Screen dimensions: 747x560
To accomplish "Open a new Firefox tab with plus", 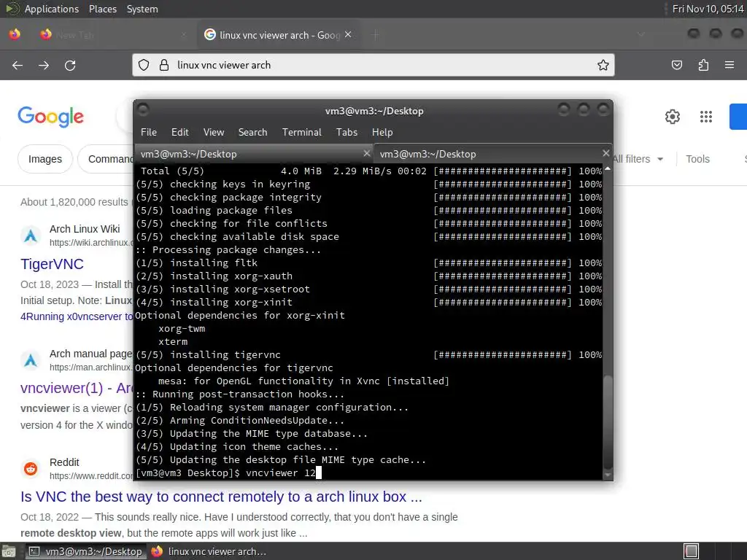I will (x=376, y=35).
